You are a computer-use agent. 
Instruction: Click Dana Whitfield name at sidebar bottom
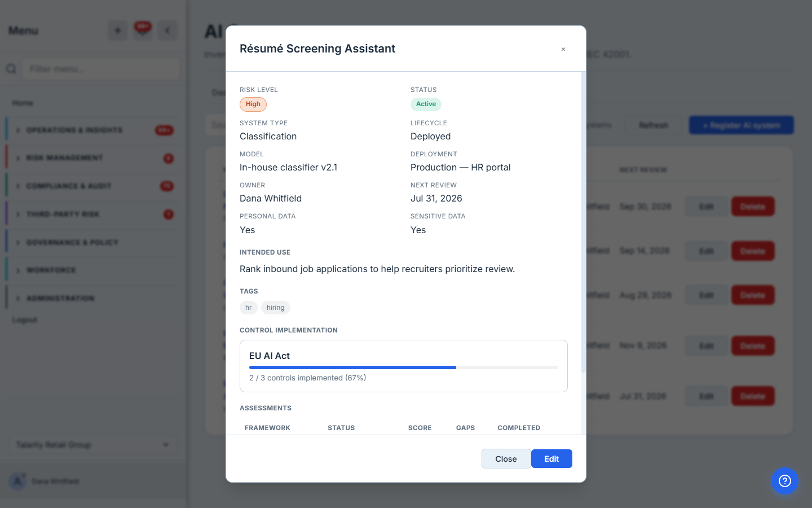point(55,481)
